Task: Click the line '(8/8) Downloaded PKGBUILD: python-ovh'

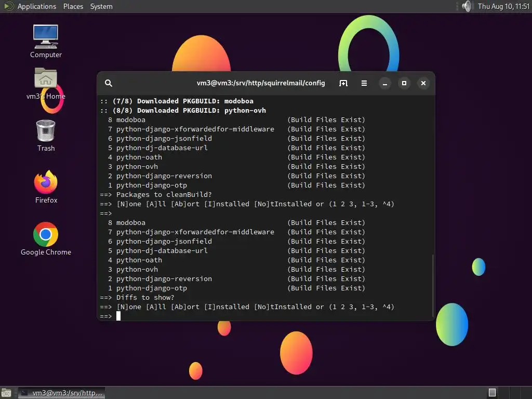Action: (x=189, y=111)
